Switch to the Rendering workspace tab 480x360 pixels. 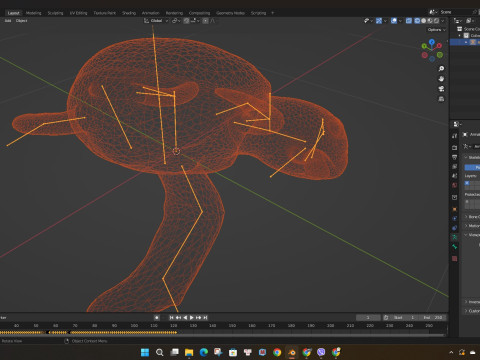174,13
